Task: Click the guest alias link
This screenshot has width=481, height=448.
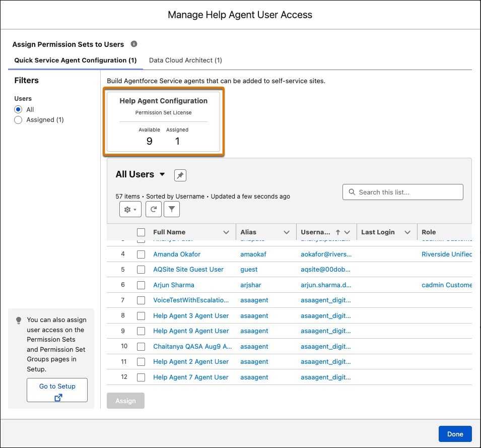Action: (249, 270)
